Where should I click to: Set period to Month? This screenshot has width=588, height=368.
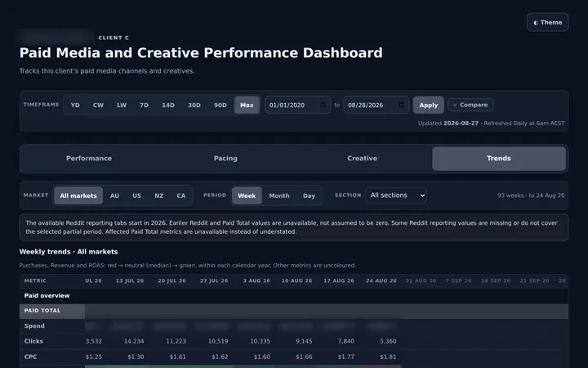pos(279,195)
